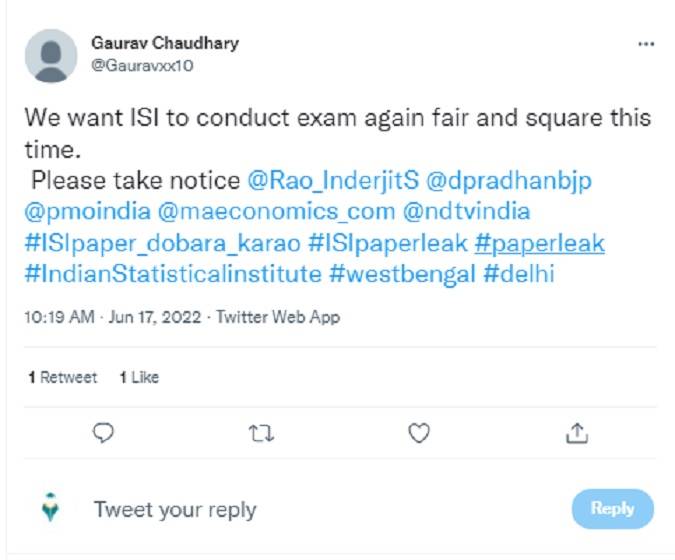The height and width of the screenshot is (560, 675).
Task: Click Gaurav Chaudhary's profile avatar
Action: tap(50, 55)
